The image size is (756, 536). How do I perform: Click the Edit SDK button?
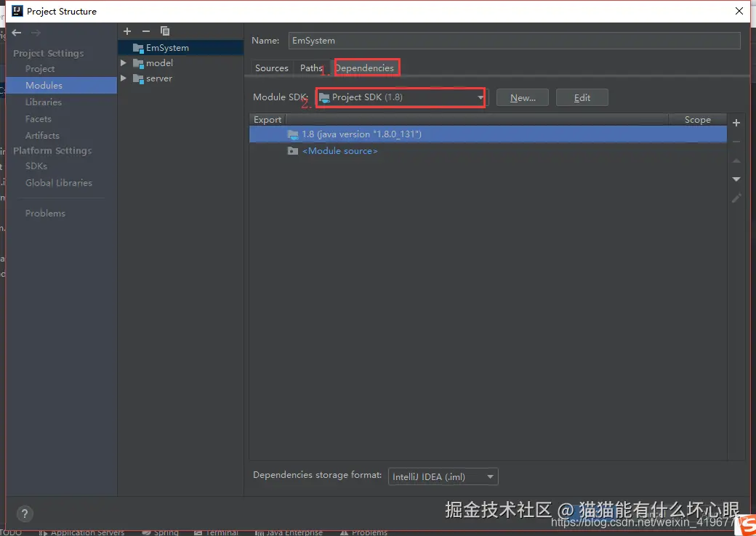(582, 98)
